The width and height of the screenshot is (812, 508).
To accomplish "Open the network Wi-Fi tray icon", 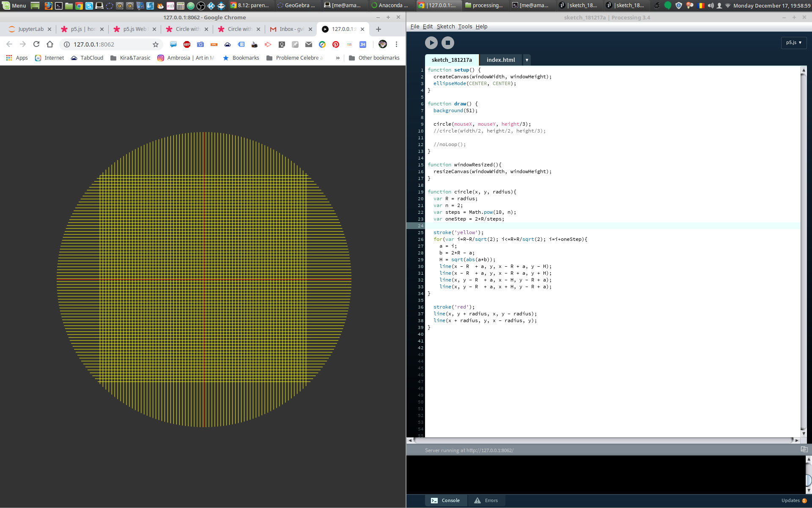I will 728,6.
